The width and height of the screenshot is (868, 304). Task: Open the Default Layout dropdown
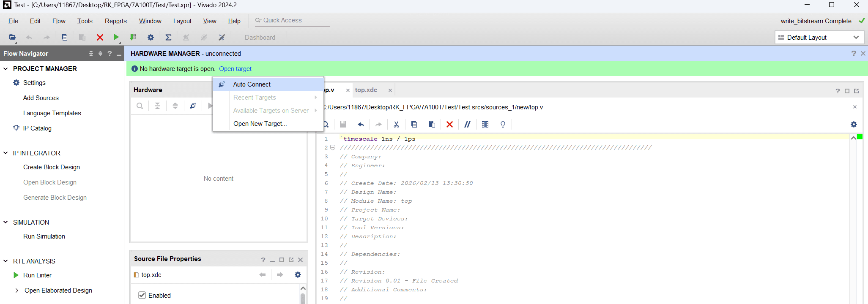point(819,37)
